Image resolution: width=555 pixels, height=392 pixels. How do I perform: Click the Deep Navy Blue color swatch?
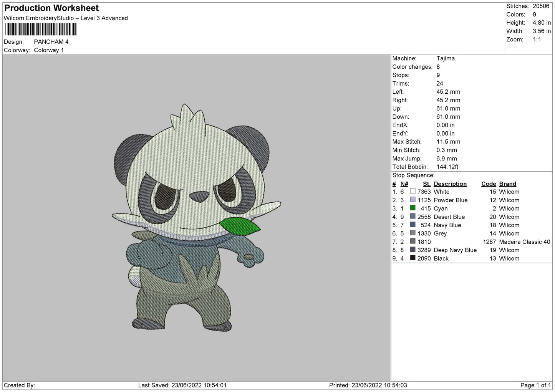coord(413,250)
